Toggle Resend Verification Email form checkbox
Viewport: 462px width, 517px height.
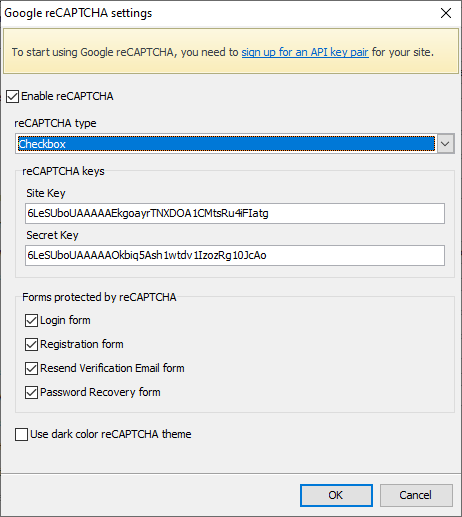pos(31,368)
